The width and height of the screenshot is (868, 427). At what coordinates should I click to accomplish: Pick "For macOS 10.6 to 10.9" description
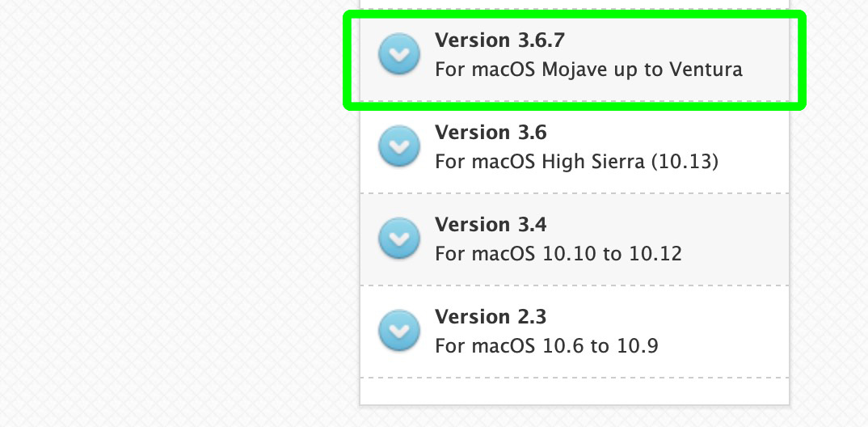click(x=546, y=346)
